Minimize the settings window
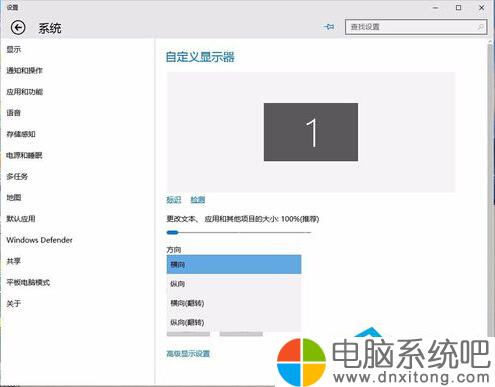The image size is (495, 387). [435, 7]
